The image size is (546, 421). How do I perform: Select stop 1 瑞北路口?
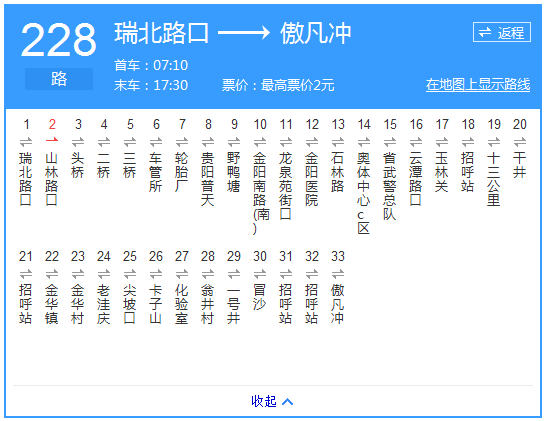click(x=25, y=179)
